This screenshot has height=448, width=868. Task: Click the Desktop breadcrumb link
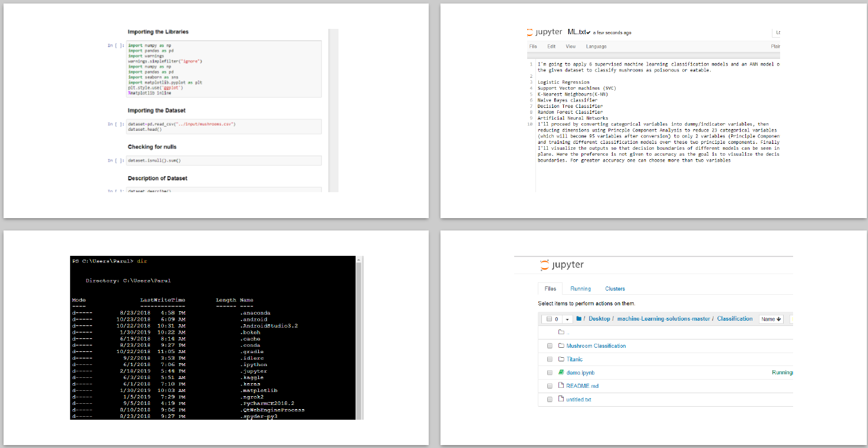coord(599,319)
